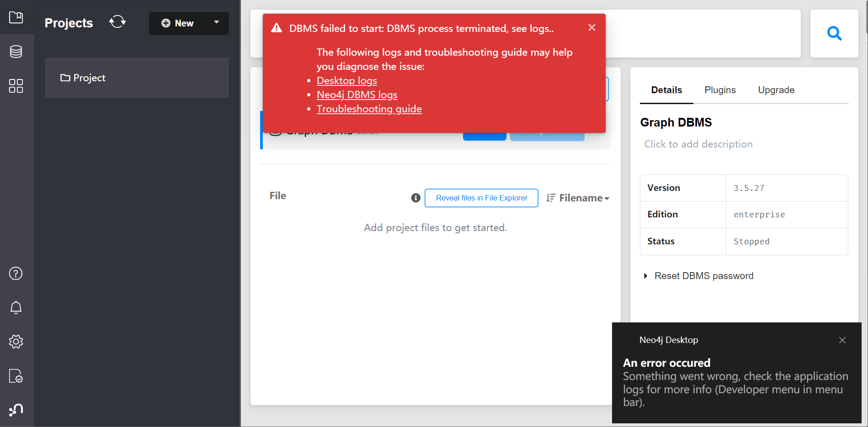Image resolution: width=868 pixels, height=427 pixels.
Task: Click the 'An error occured' toast heading
Action: (x=667, y=363)
